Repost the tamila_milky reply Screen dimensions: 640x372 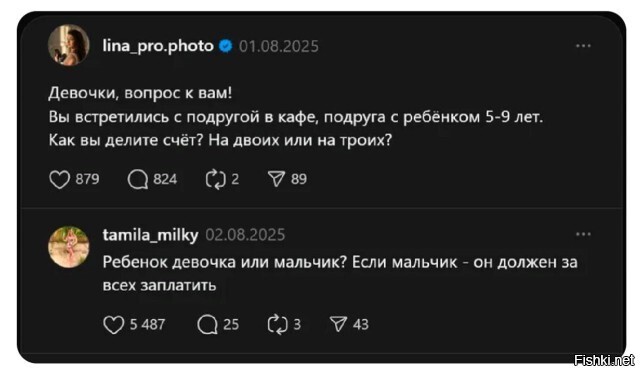[278, 325]
